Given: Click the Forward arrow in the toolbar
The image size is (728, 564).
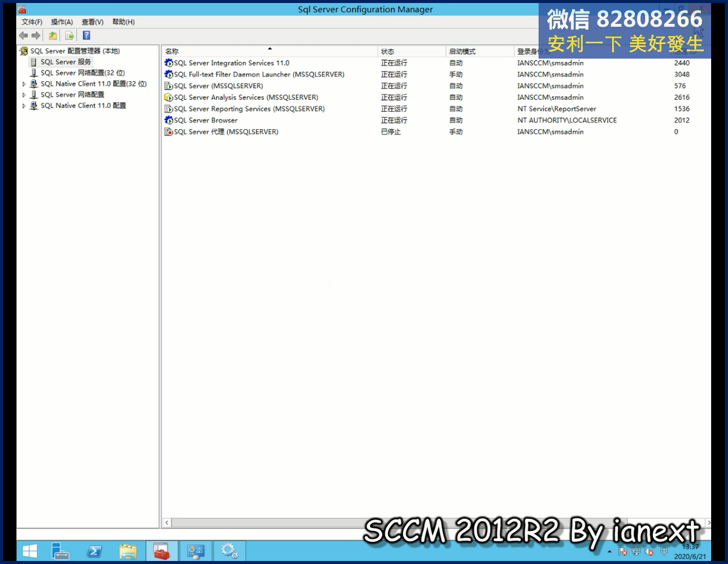Looking at the screenshot, I should (x=36, y=36).
